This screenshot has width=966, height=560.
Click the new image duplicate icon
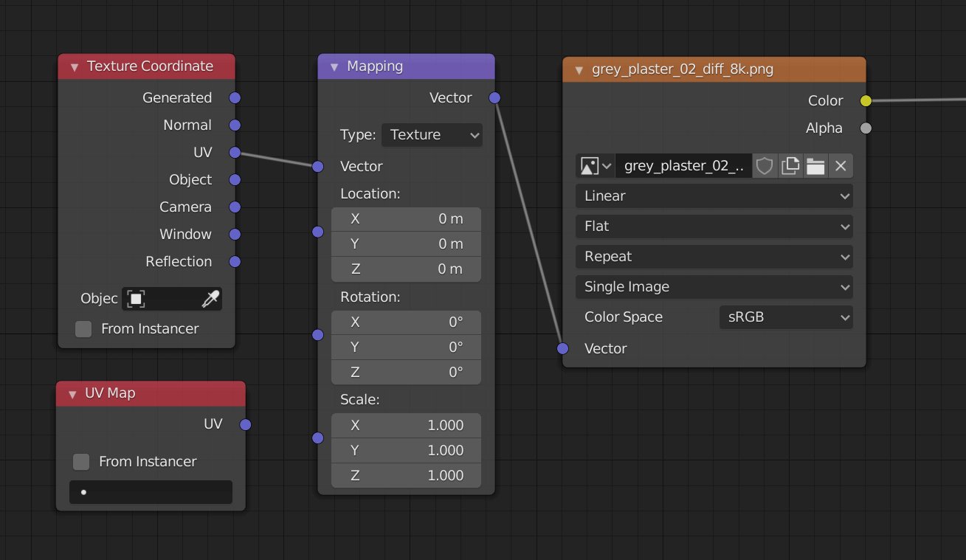(790, 166)
